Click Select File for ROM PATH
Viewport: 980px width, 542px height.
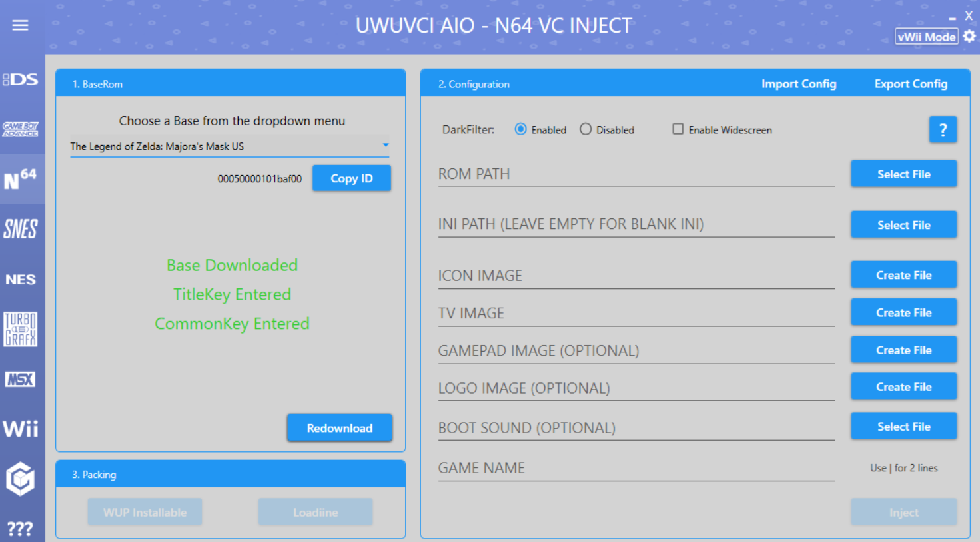click(x=903, y=174)
